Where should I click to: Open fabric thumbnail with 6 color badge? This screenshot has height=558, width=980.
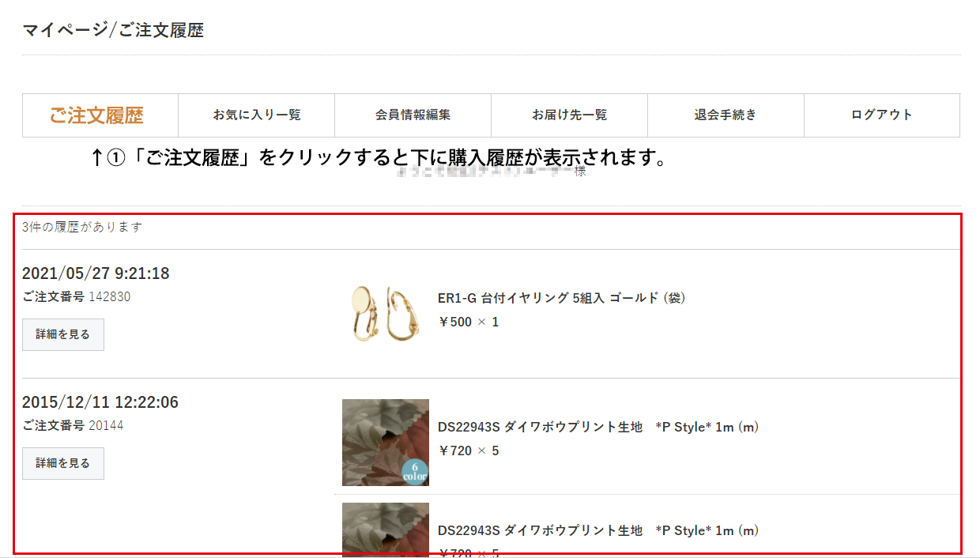(386, 443)
